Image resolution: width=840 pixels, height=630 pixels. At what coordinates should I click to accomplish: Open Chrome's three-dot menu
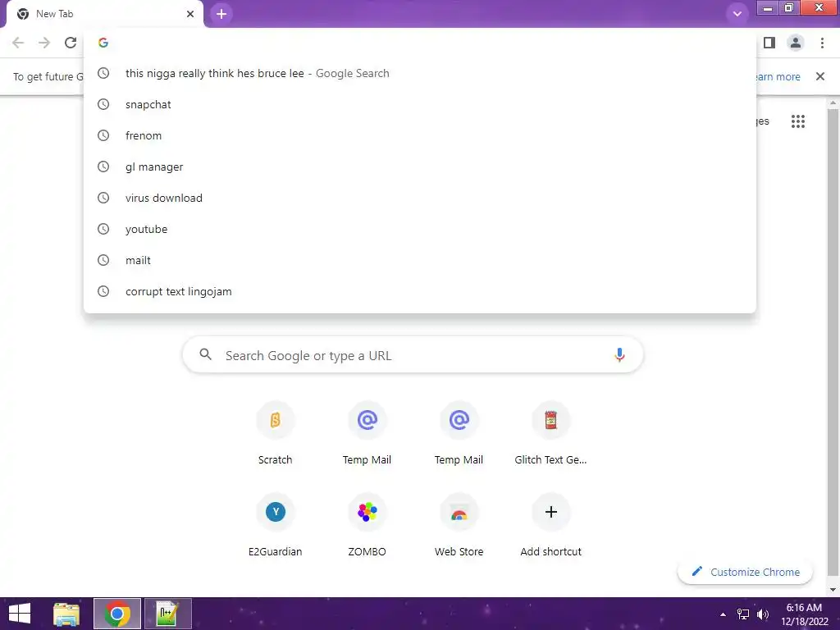click(x=822, y=43)
